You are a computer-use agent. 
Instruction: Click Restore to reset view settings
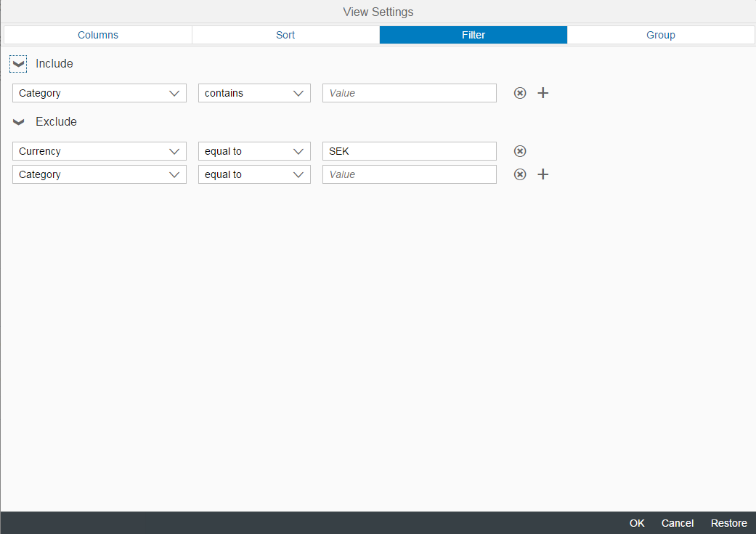click(x=728, y=523)
